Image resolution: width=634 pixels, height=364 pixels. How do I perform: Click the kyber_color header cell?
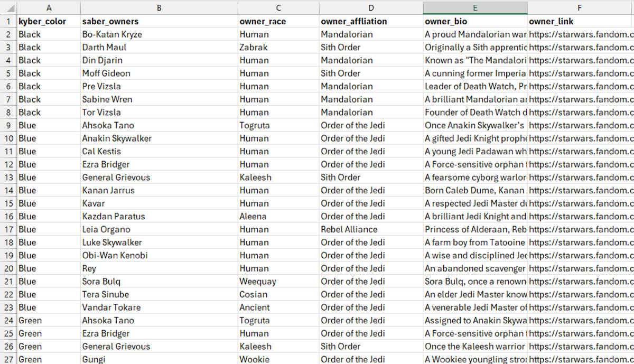(49, 22)
